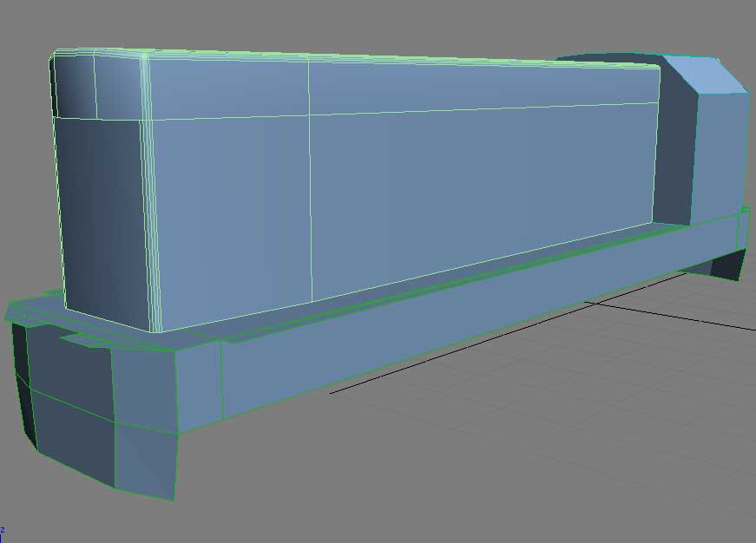Click the blue Z axis indicator label
This screenshot has width=756, height=543.
point(3,528)
